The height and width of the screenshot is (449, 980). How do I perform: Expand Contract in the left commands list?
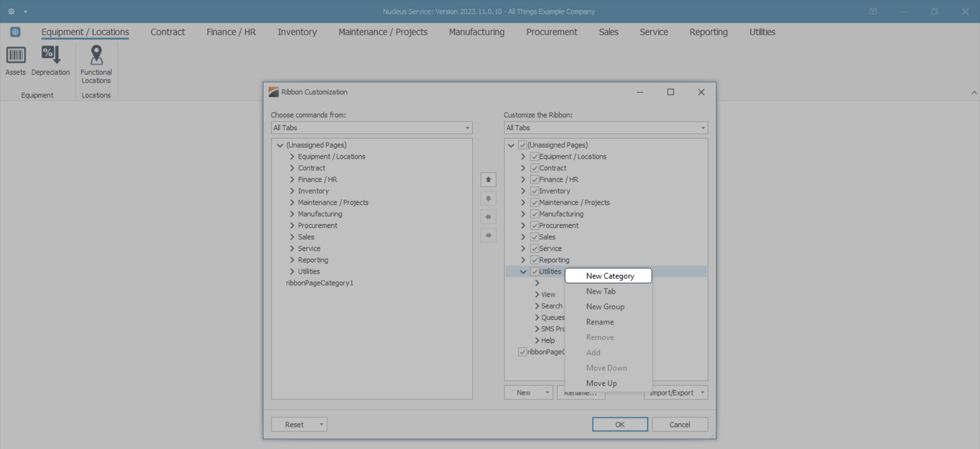292,168
